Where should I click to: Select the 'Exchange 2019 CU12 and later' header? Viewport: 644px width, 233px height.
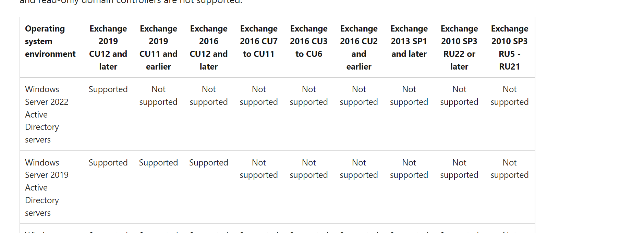[x=108, y=47]
